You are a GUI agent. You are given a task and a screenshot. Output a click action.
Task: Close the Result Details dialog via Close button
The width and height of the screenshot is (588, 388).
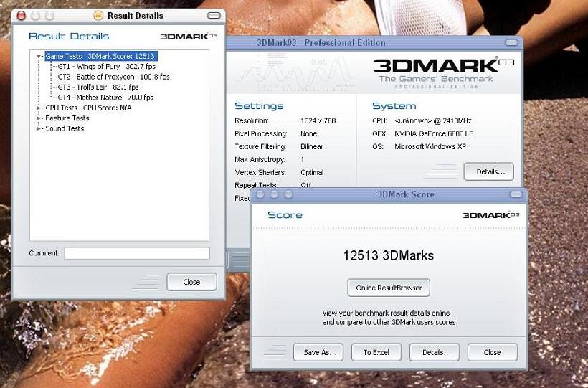pos(191,282)
